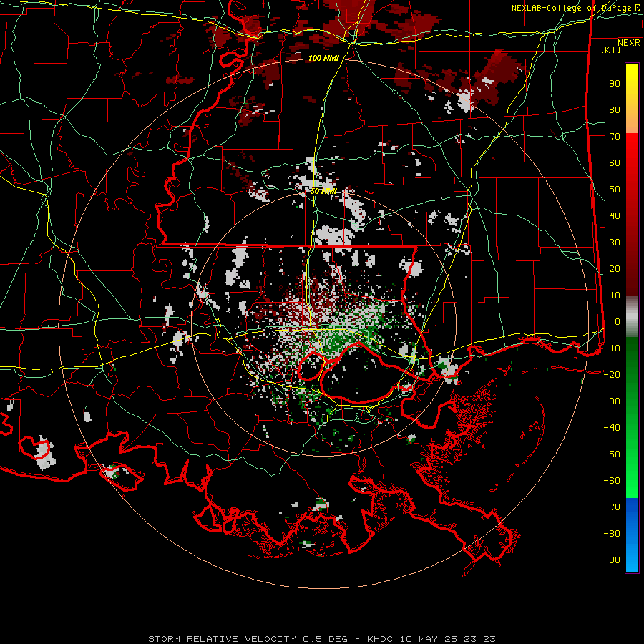Image resolution: width=644 pixels, height=644 pixels.
Task: Click the -70 value on velocity scale
Action: pos(612,507)
